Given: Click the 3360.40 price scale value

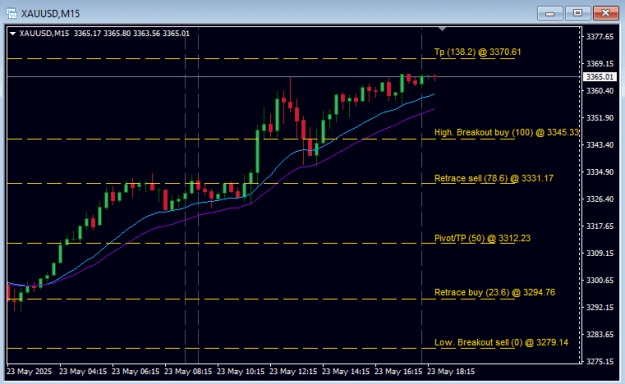Looking at the screenshot, I should 599,91.
